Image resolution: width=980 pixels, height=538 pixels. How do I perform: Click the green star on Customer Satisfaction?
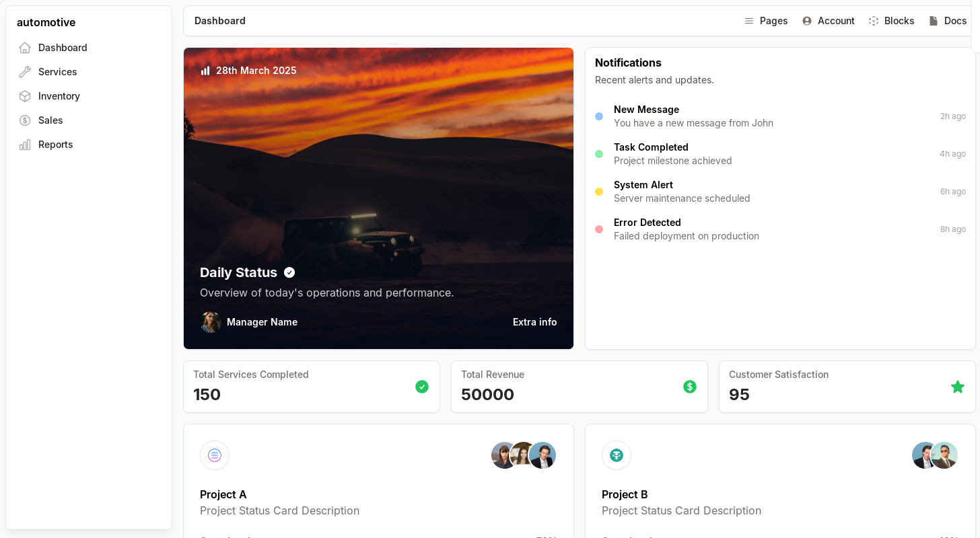(x=957, y=387)
